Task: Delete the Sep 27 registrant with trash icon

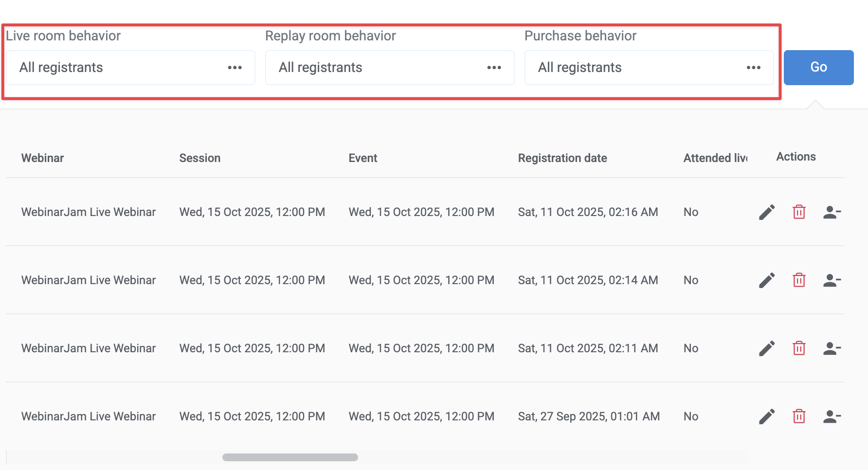Action: pyautogui.click(x=799, y=416)
